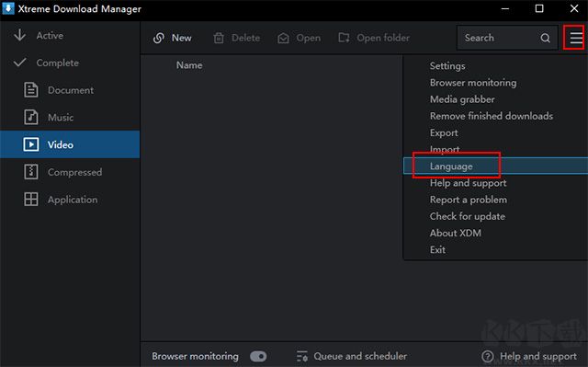Click the Video category play icon
The height and width of the screenshot is (367, 588).
click(x=30, y=144)
